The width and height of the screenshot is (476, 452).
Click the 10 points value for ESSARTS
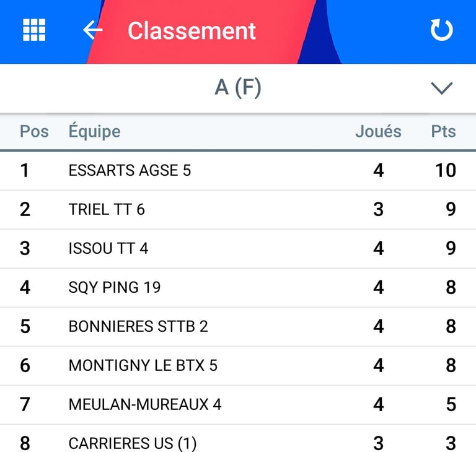[x=445, y=170]
